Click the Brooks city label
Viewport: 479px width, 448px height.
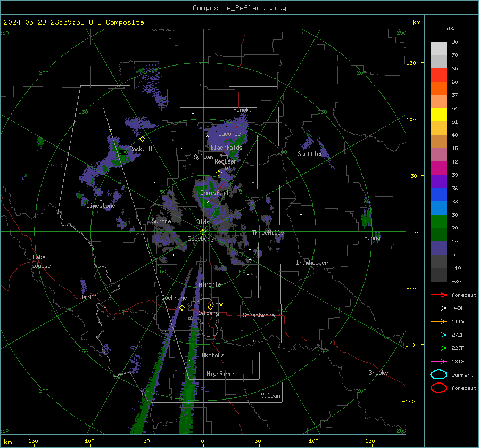click(378, 373)
